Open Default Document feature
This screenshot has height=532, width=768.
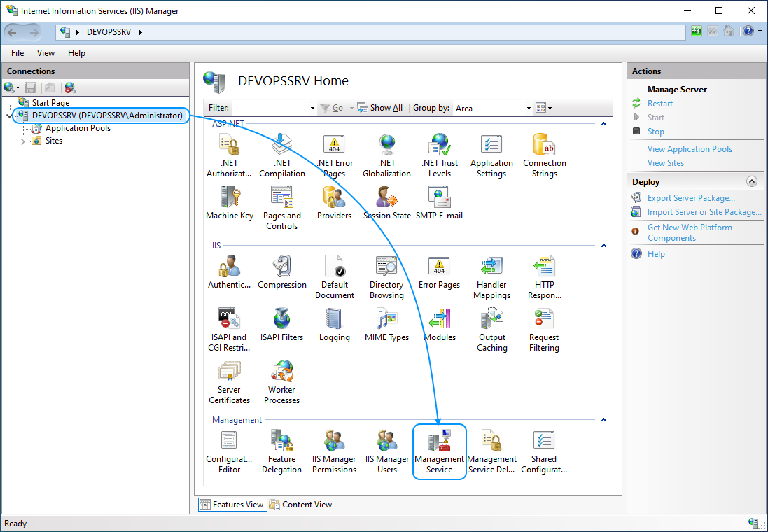tap(335, 277)
